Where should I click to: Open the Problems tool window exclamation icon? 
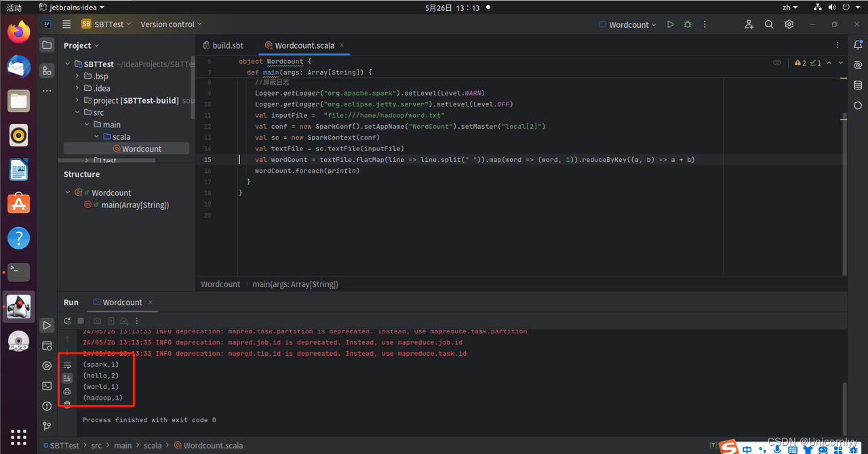[x=47, y=406]
